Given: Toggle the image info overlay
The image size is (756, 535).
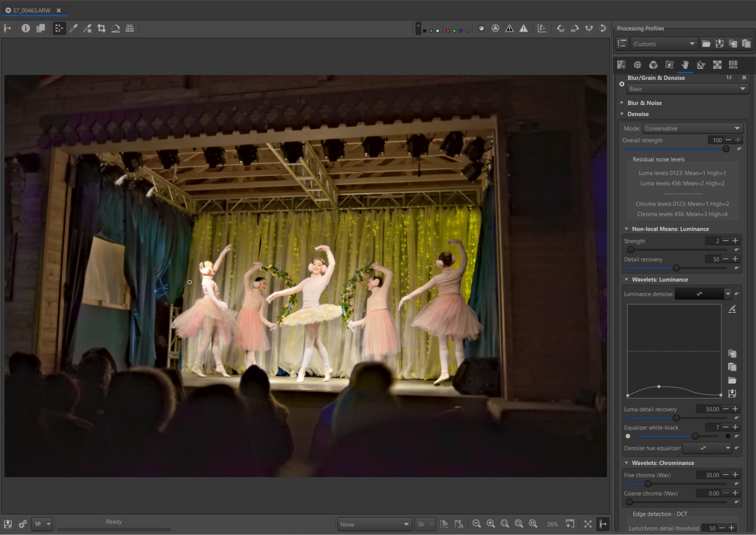Looking at the screenshot, I should pos(26,29).
